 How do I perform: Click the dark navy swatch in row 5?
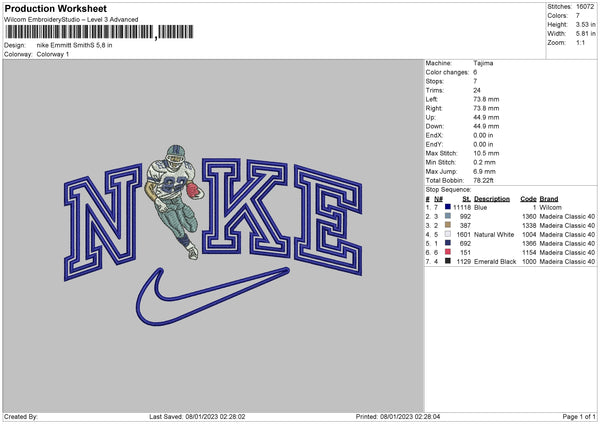click(448, 243)
